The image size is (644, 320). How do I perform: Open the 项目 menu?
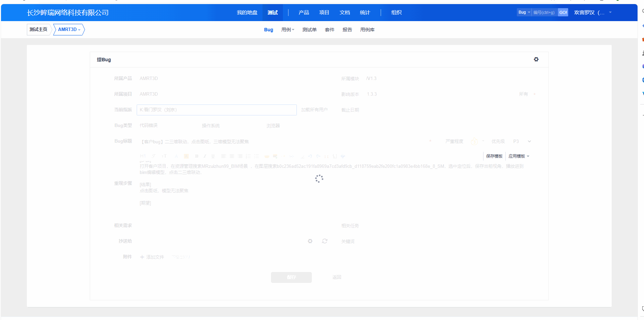pos(324,13)
